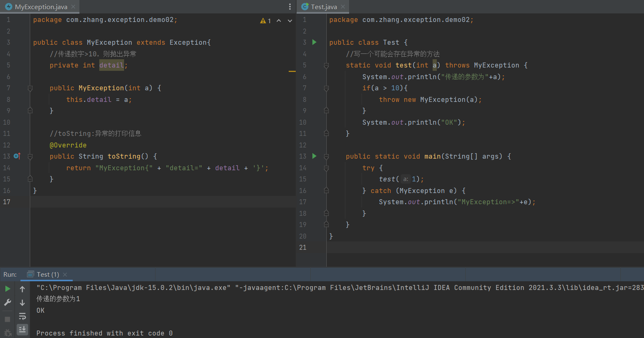Collapse the MyException constructor fold marker
The height and width of the screenshot is (338, 644).
tap(30, 88)
